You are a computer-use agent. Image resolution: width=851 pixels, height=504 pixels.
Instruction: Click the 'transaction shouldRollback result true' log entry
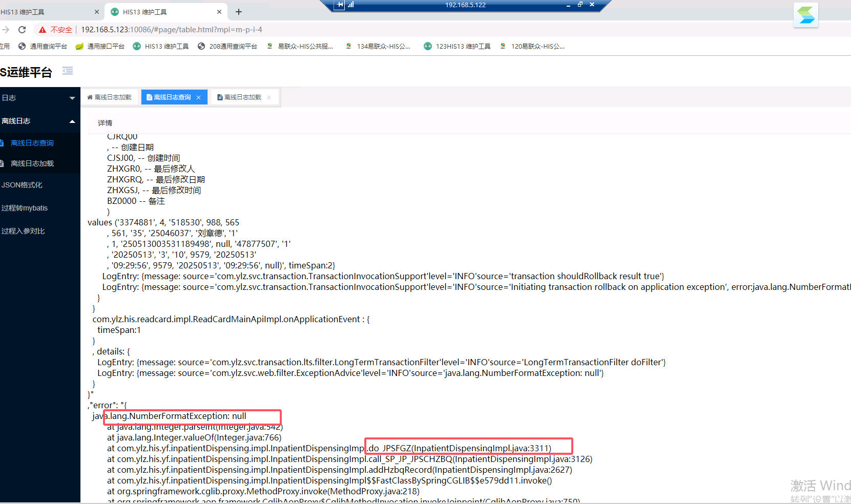point(383,276)
